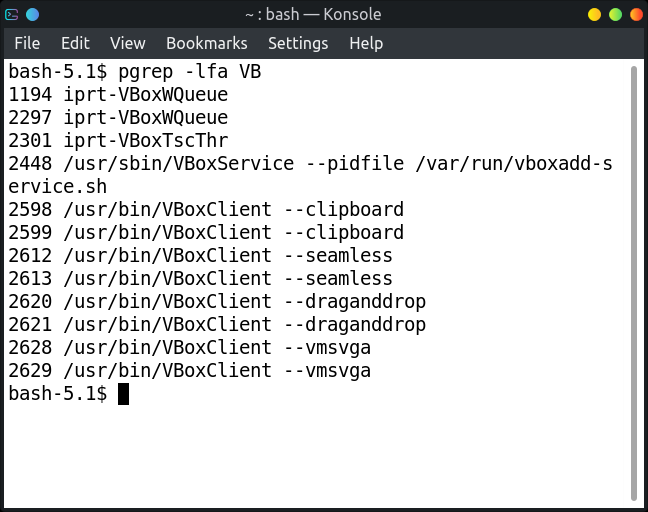Click the line '2628 /usr/bin/VBoxClient --vmsvga'
This screenshot has width=648, height=512.
click(x=190, y=348)
